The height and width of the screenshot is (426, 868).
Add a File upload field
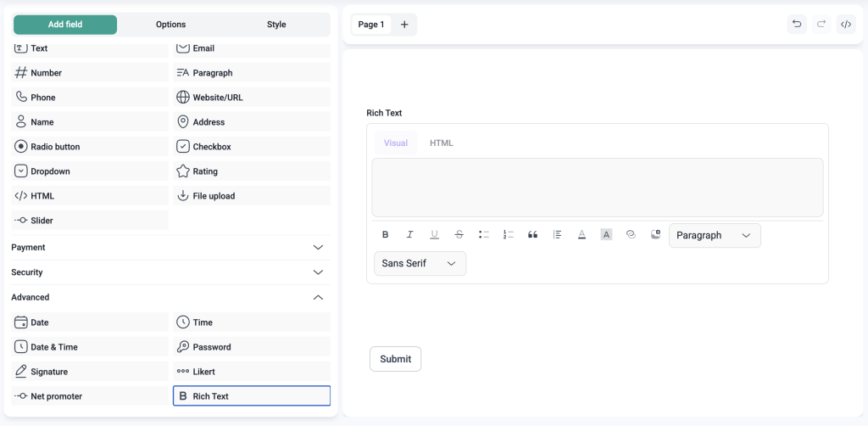point(252,196)
